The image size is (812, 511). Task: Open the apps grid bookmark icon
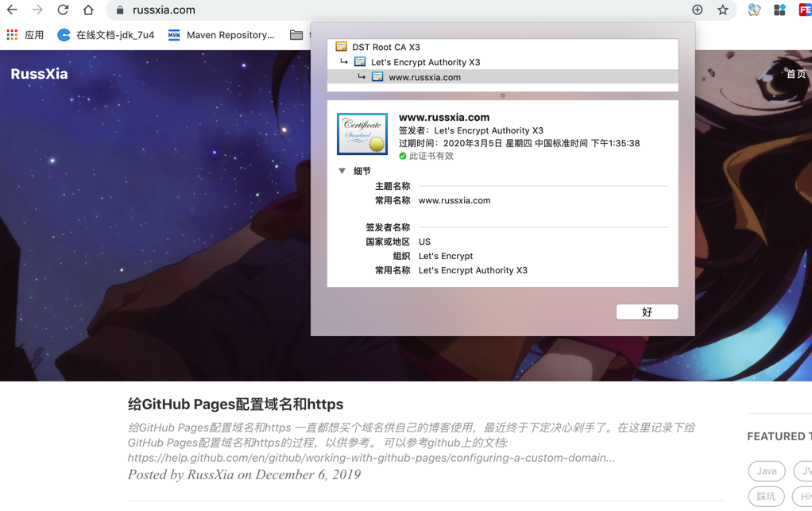tap(12, 35)
